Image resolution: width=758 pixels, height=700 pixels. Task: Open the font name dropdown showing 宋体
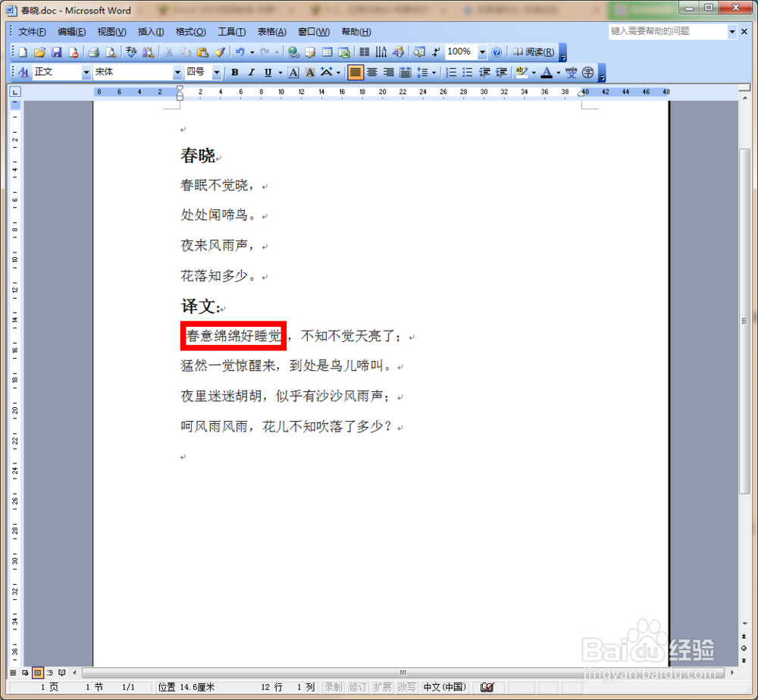click(177, 72)
